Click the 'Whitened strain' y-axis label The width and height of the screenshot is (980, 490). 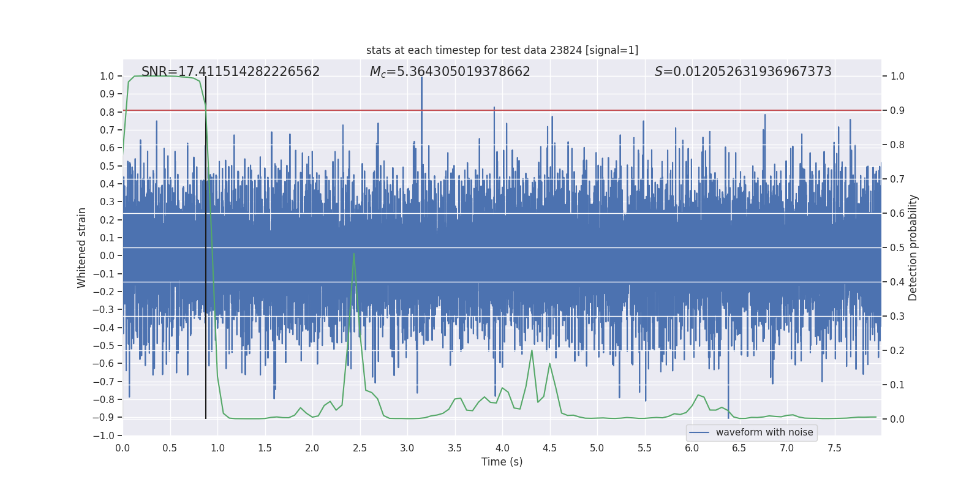(82, 247)
